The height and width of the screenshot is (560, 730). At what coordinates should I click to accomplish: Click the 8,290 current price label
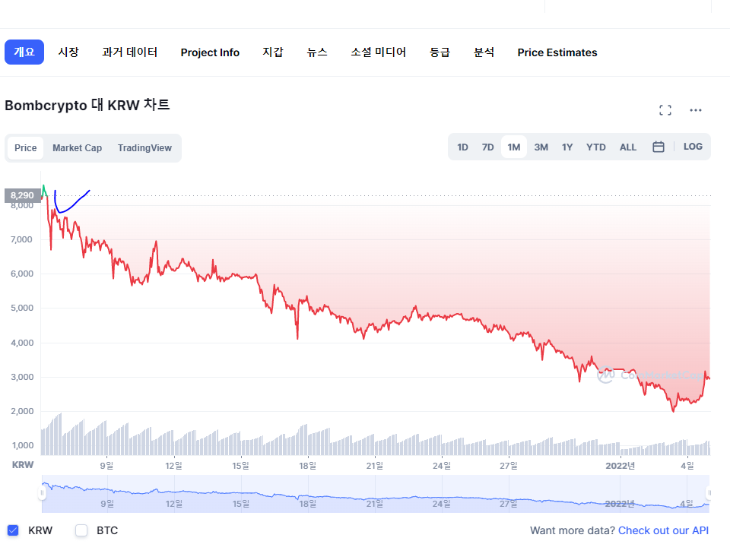pos(22,195)
